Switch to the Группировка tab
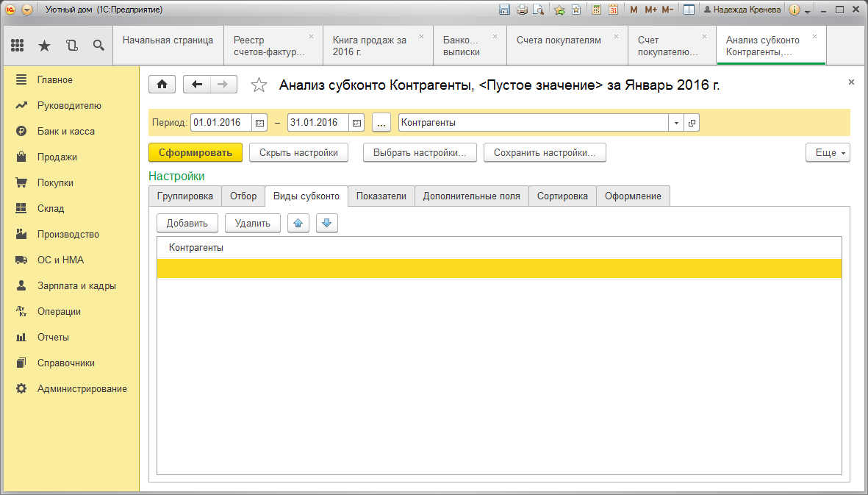868x495 pixels. (184, 196)
